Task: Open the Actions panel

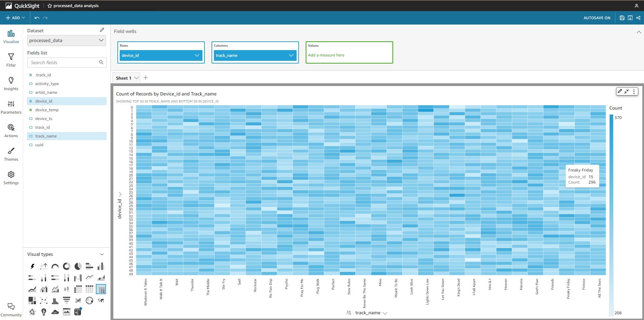Action: (x=11, y=131)
